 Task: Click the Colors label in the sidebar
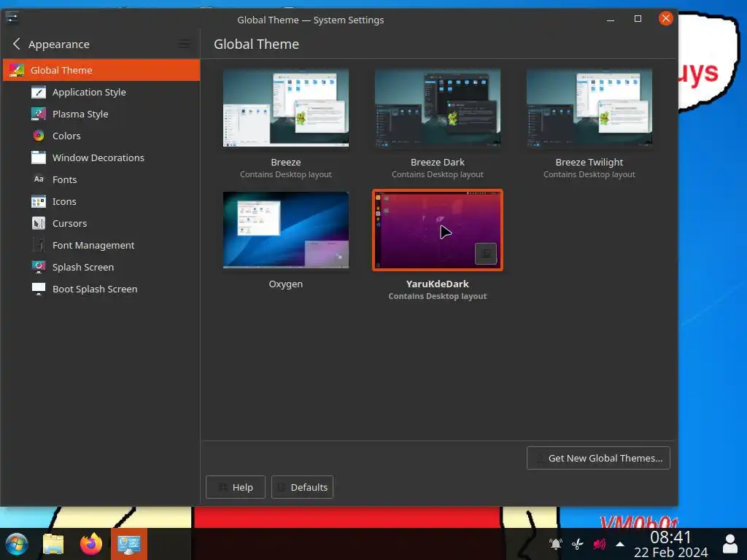click(x=66, y=136)
